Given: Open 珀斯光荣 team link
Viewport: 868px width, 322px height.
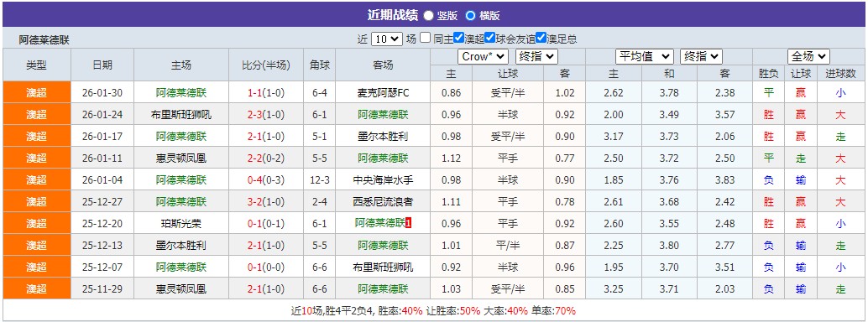Looking at the screenshot, I should tap(181, 224).
